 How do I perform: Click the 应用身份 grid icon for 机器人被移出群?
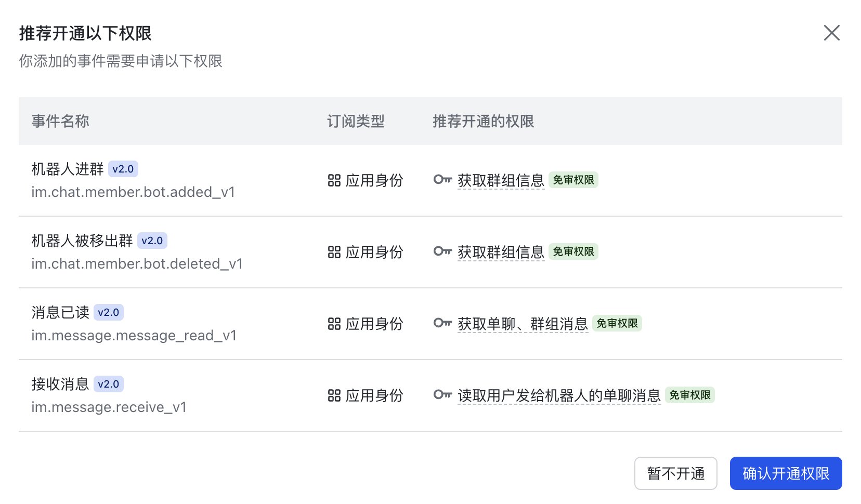point(334,251)
